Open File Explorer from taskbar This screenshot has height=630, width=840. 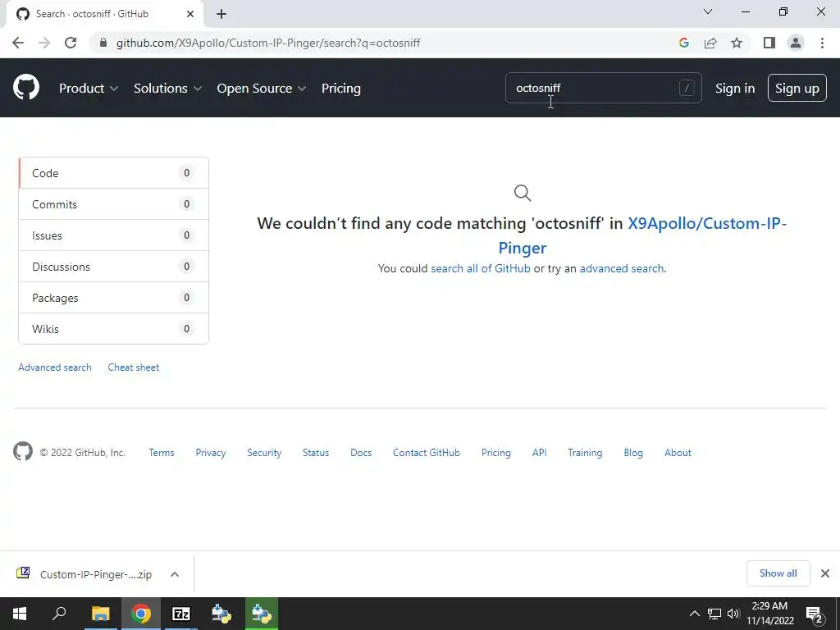click(x=100, y=614)
